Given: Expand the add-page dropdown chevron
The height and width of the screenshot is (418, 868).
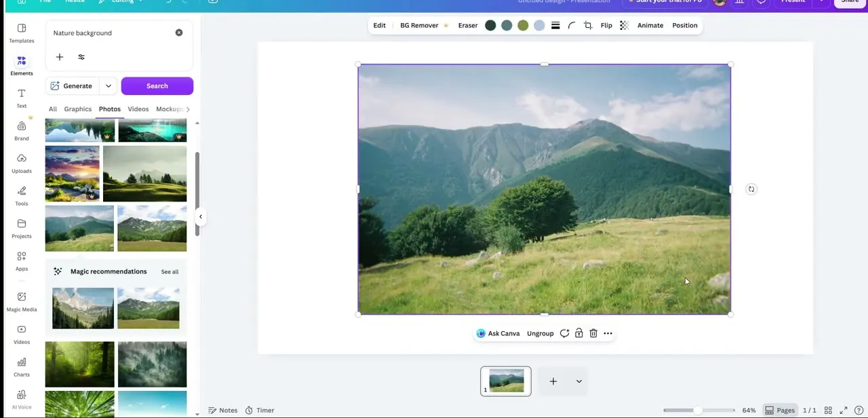Looking at the screenshot, I should (x=579, y=381).
